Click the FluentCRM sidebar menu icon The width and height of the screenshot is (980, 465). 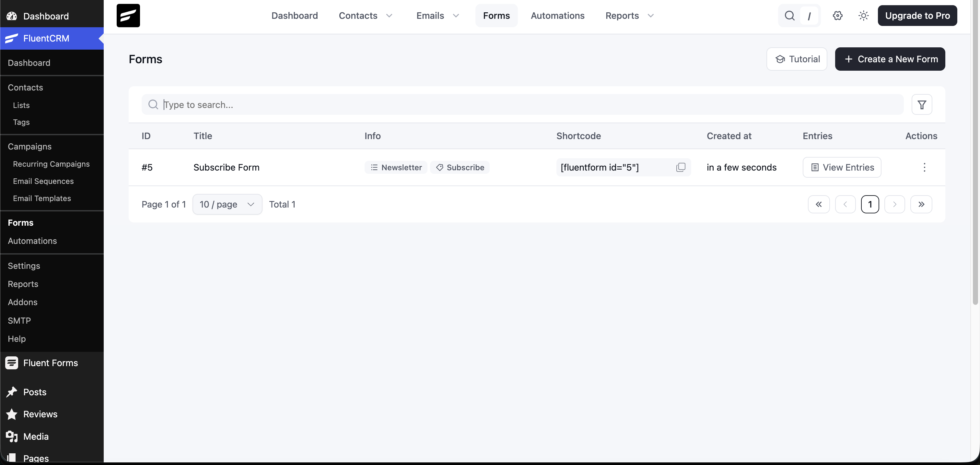12,39
